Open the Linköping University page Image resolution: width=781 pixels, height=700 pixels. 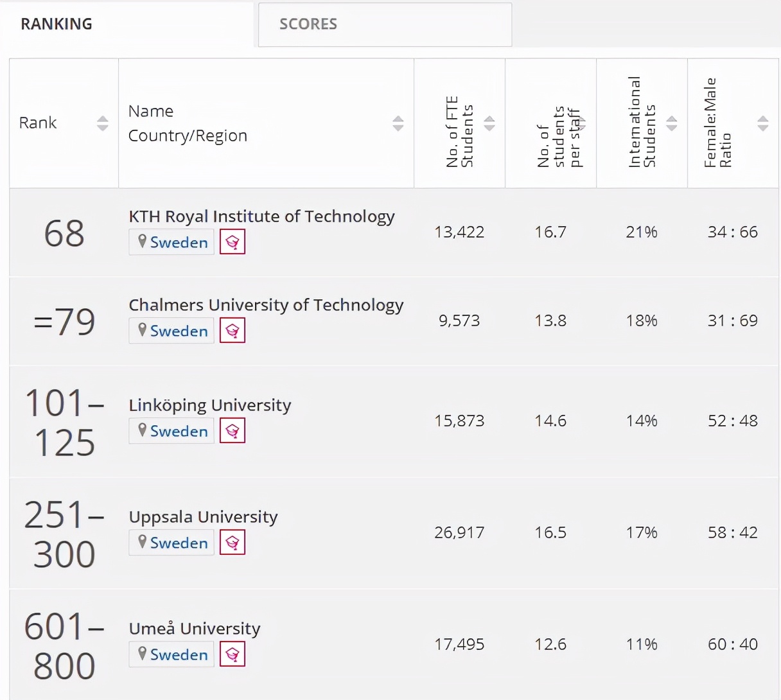tap(210, 405)
